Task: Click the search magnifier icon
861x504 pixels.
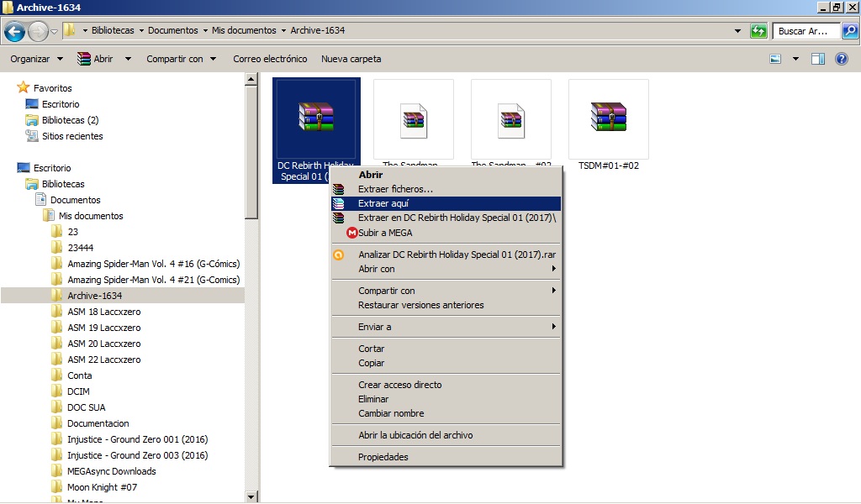Action: coord(849,31)
